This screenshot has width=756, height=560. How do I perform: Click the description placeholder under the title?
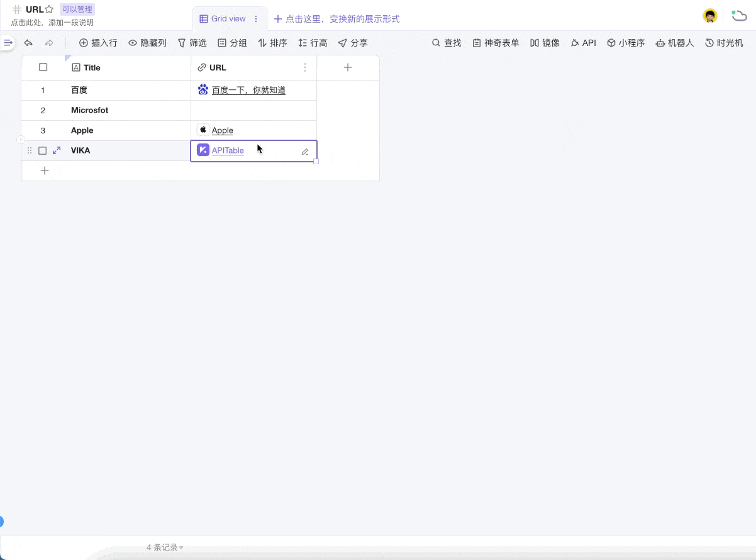point(52,23)
